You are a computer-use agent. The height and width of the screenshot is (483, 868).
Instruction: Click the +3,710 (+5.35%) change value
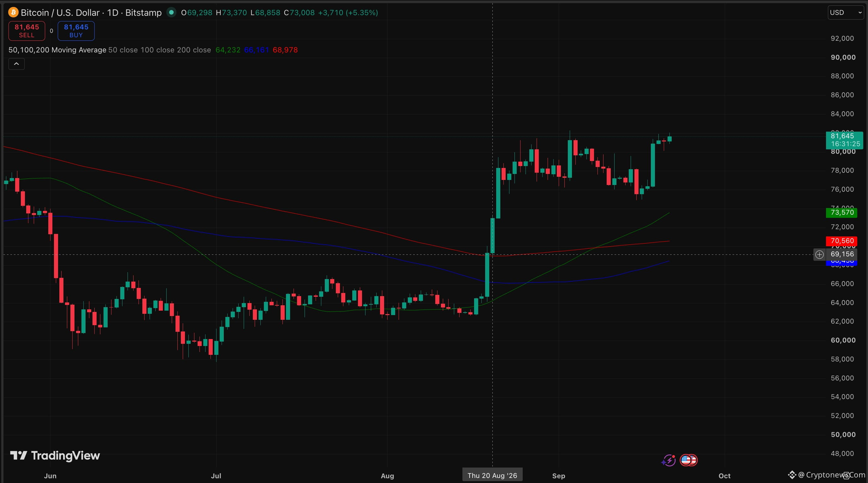click(x=348, y=13)
